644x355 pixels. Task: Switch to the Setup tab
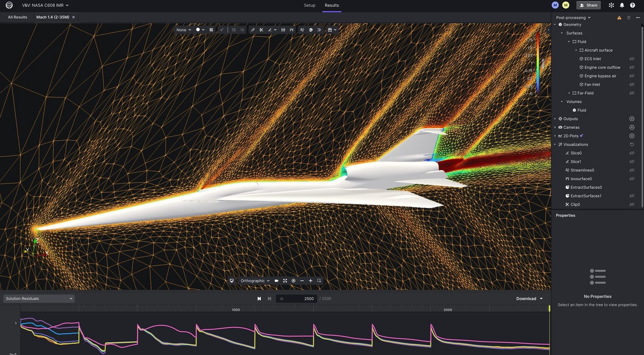pos(309,5)
